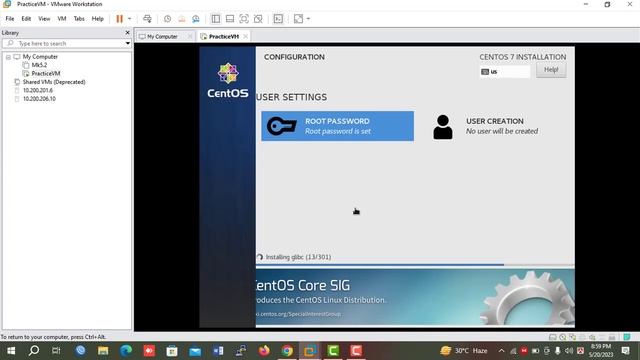Screen dimensions: 640x360
Task: Click the CentOS logo in the sidebar
Action: click(228, 81)
